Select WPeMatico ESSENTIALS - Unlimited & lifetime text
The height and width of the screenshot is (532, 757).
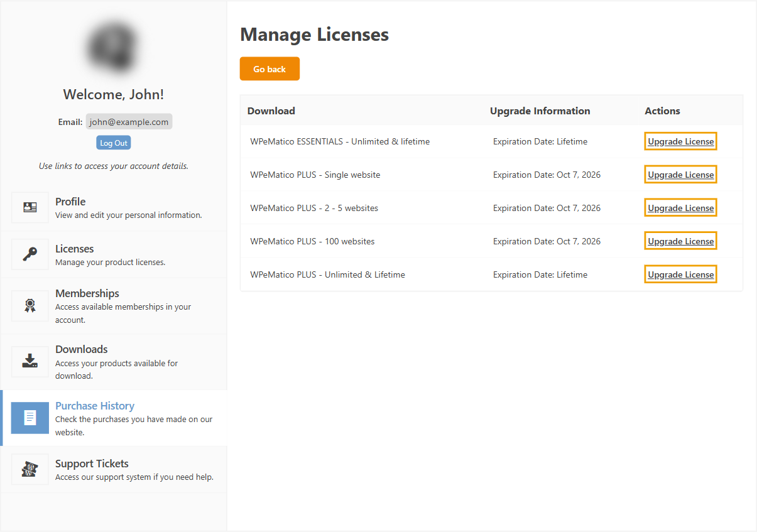(340, 141)
